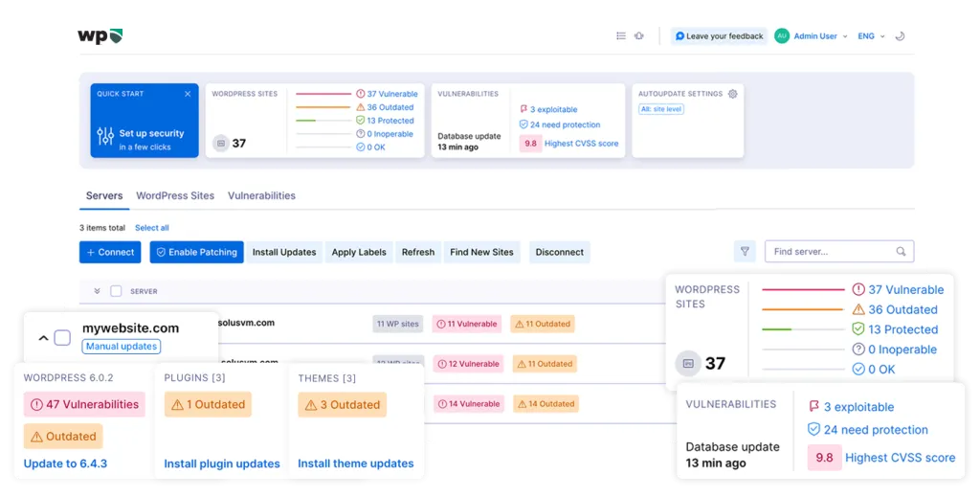Click the 11 Vulnerable badge

pyautogui.click(x=467, y=324)
